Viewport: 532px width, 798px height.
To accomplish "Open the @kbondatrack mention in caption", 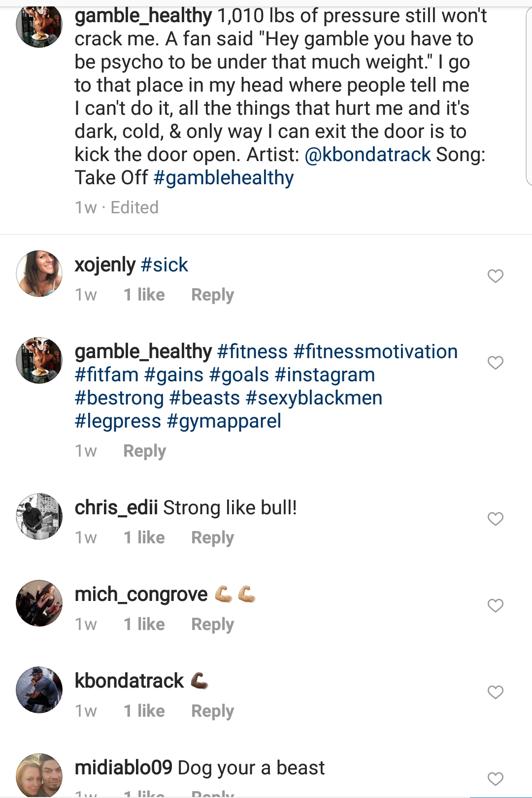I will [x=367, y=155].
